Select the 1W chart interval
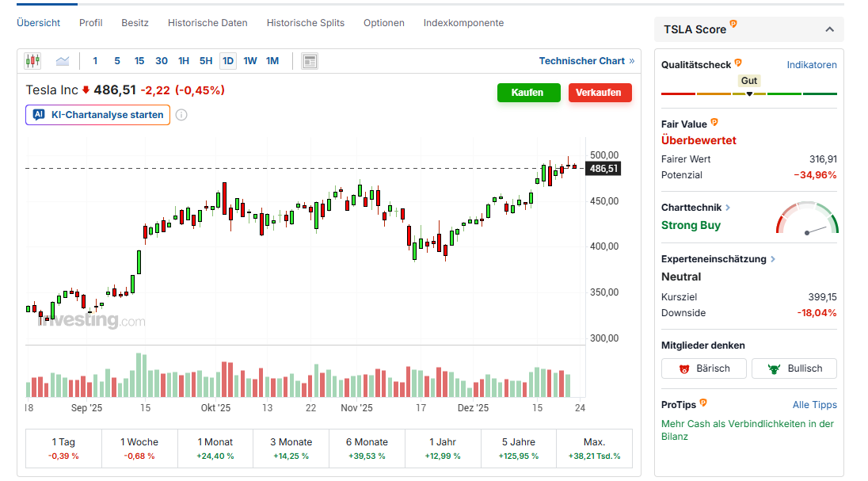The width and height of the screenshot is (868, 481). 250,61
